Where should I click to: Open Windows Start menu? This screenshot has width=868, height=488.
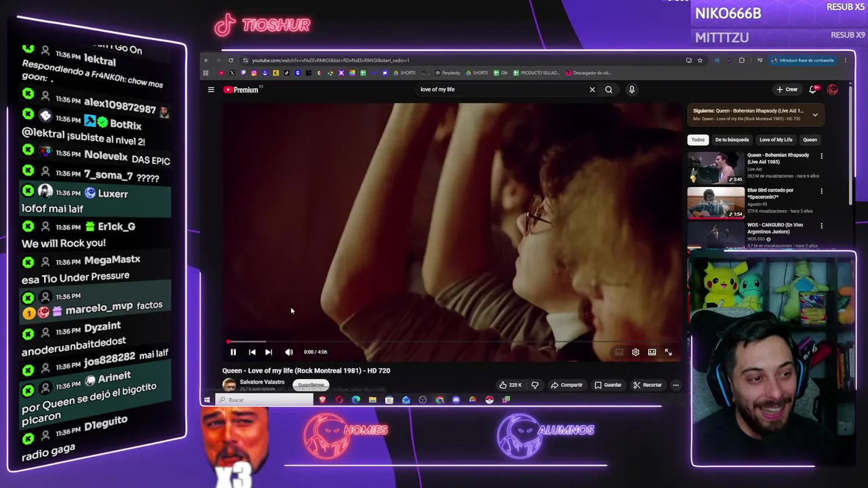[x=208, y=400]
